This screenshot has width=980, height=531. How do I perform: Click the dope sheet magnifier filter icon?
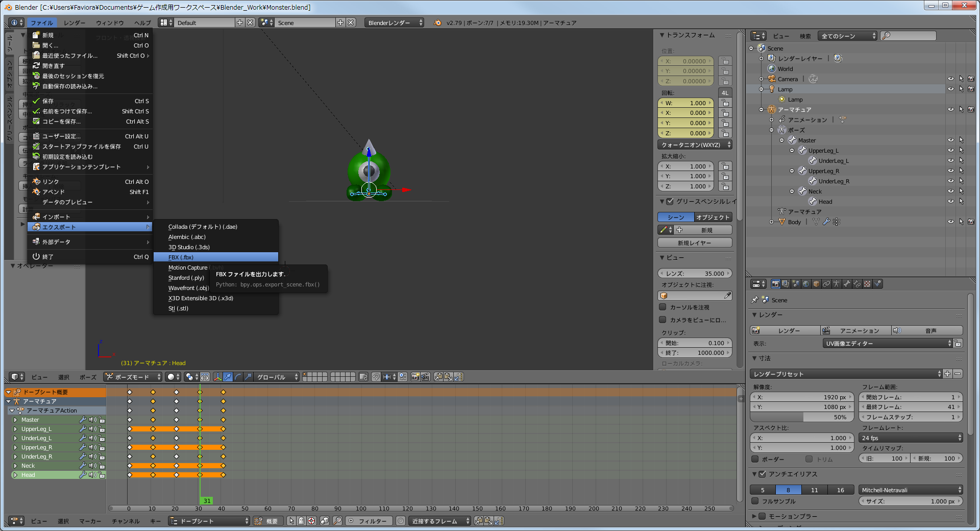click(337, 521)
